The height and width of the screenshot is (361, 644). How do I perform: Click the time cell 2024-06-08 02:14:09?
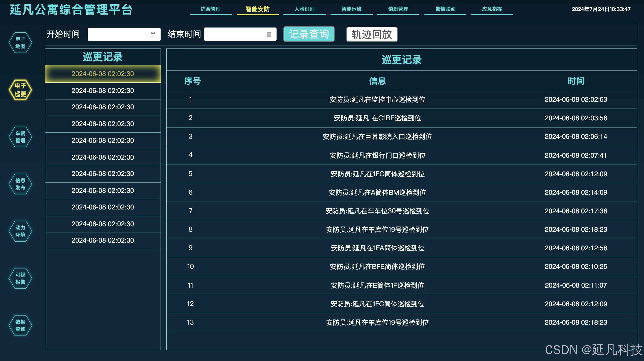pyautogui.click(x=576, y=192)
